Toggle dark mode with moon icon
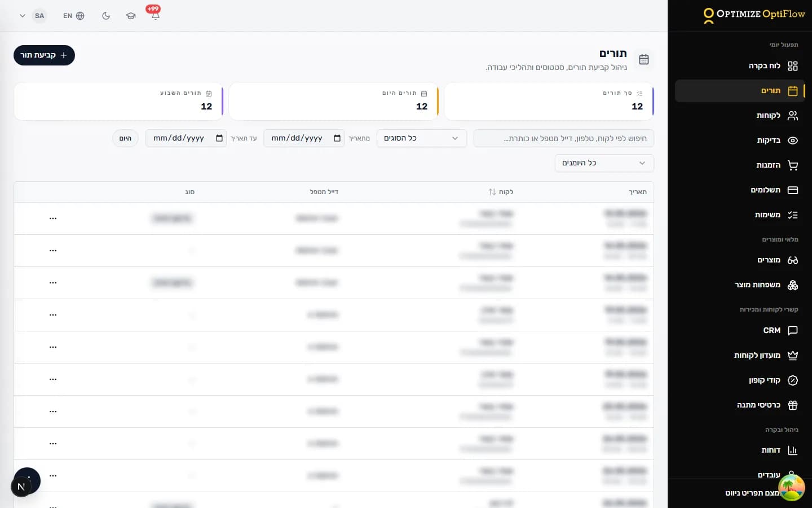The height and width of the screenshot is (508, 812). point(106,16)
